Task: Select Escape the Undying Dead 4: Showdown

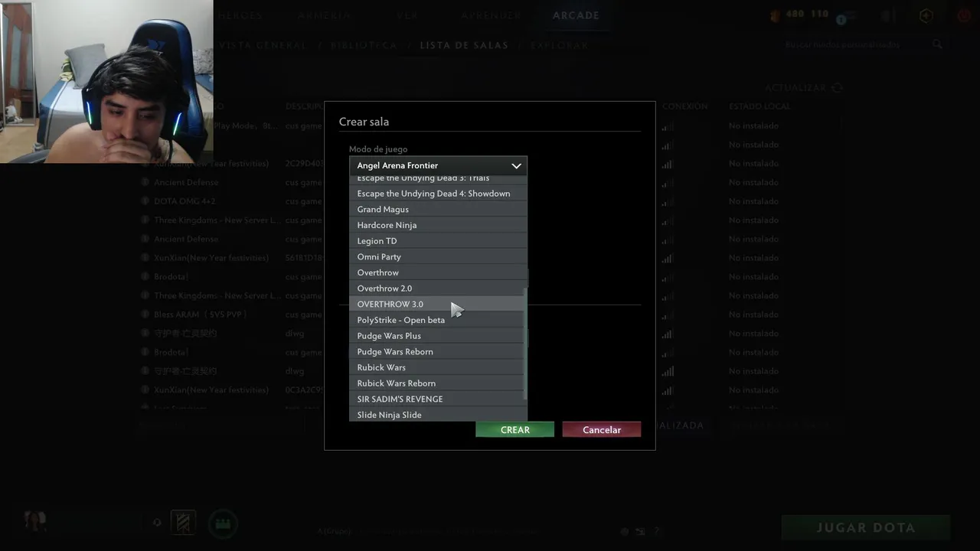Action: (x=438, y=194)
